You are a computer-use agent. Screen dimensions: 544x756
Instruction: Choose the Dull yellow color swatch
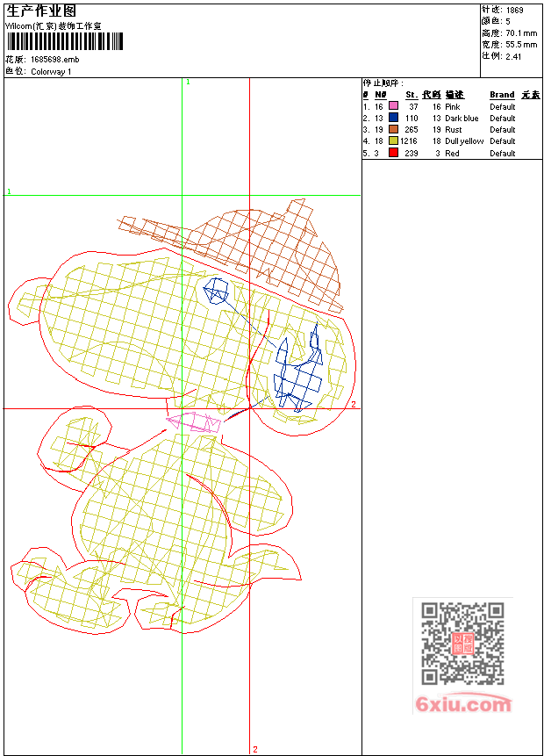[x=394, y=140]
